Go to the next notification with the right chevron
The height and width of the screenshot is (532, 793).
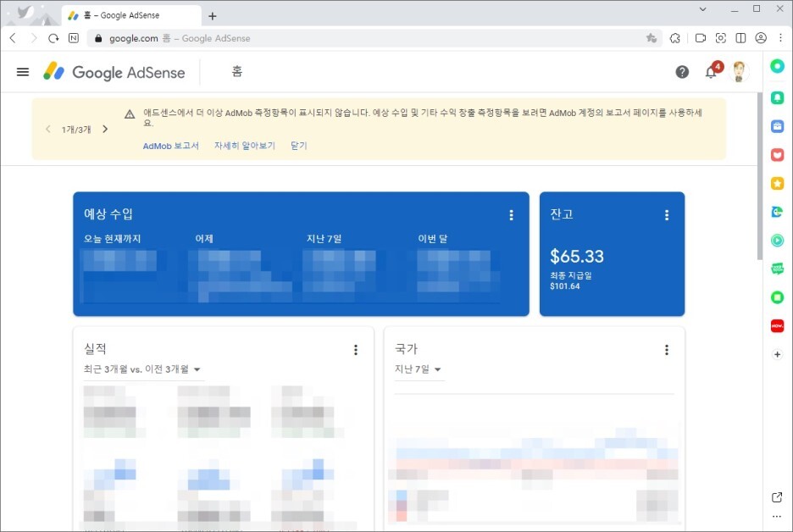coord(105,129)
